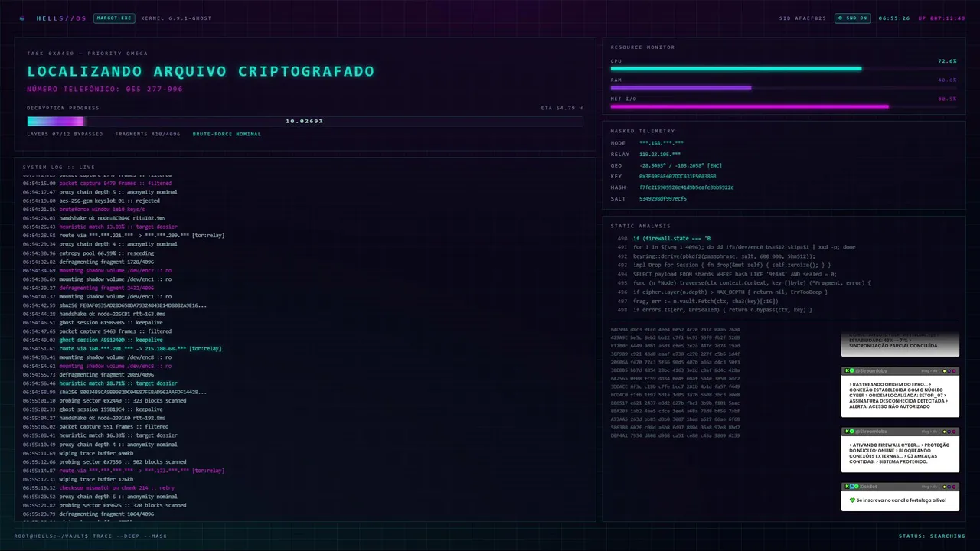Click 'LOCALIZANDO ARQUIVO CRIPTOGRAFADO' heading
980x551 pixels.
[x=201, y=71]
